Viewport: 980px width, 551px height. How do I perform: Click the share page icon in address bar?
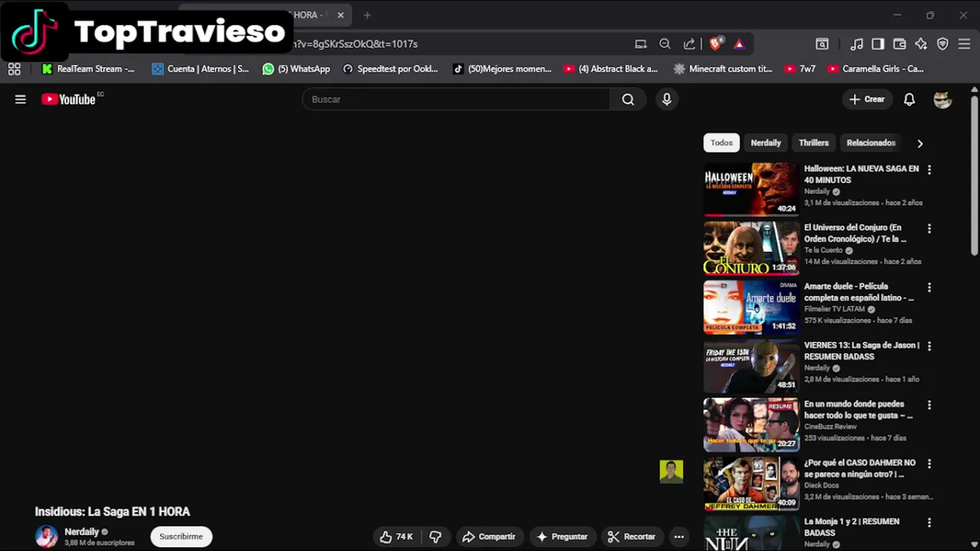coord(690,44)
